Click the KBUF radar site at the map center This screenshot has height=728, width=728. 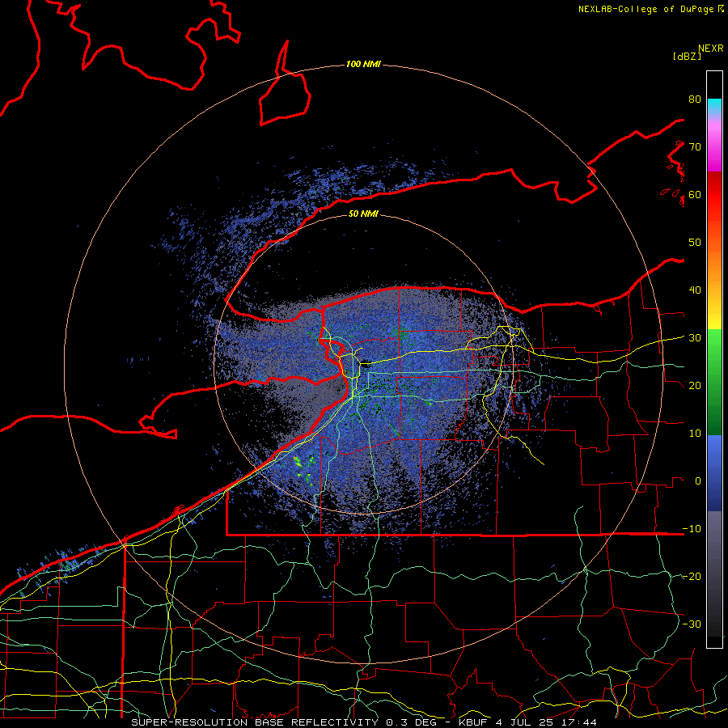pyautogui.click(x=366, y=365)
